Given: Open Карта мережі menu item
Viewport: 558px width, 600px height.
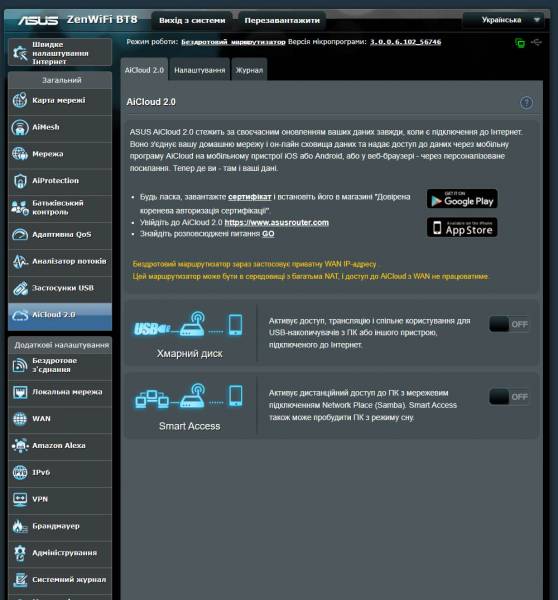Looking at the screenshot, I should (x=60, y=100).
